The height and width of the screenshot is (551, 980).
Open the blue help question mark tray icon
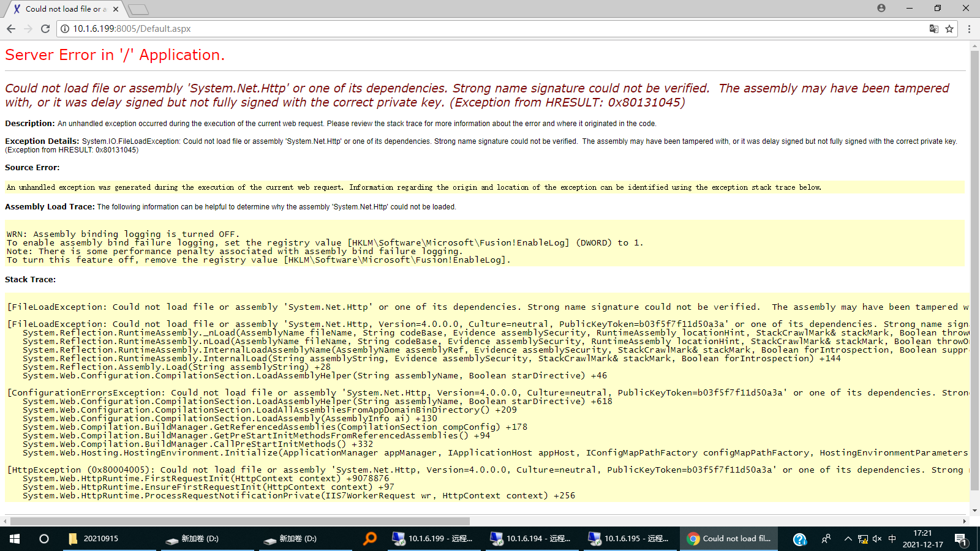click(799, 539)
